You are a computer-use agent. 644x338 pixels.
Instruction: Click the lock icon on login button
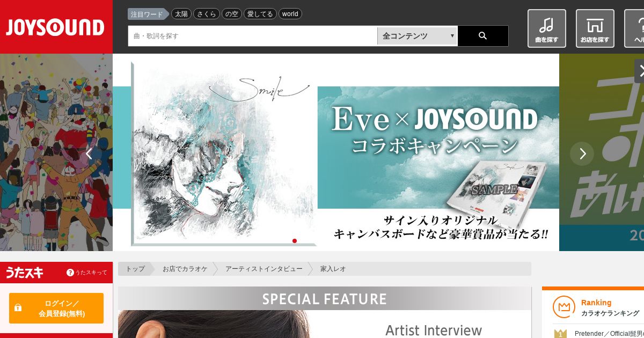(x=18, y=308)
